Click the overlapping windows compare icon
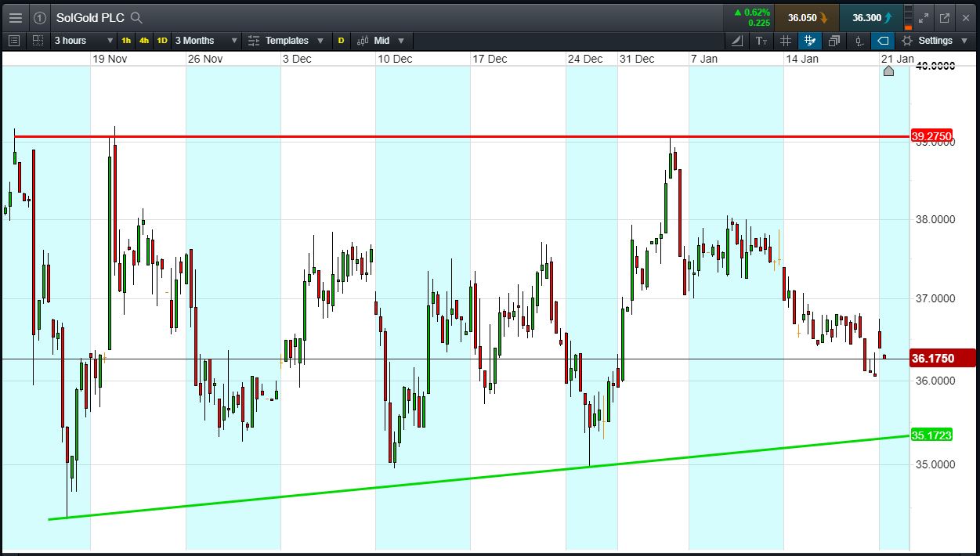Image resolution: width=980 pixels, height=556 pixels. click(x=834, y=40)
